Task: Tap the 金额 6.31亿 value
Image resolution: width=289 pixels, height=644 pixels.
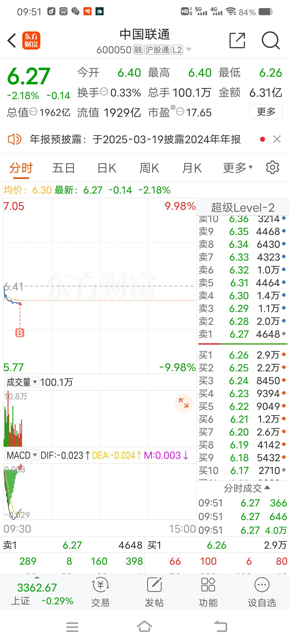Action: click(266, 93)
